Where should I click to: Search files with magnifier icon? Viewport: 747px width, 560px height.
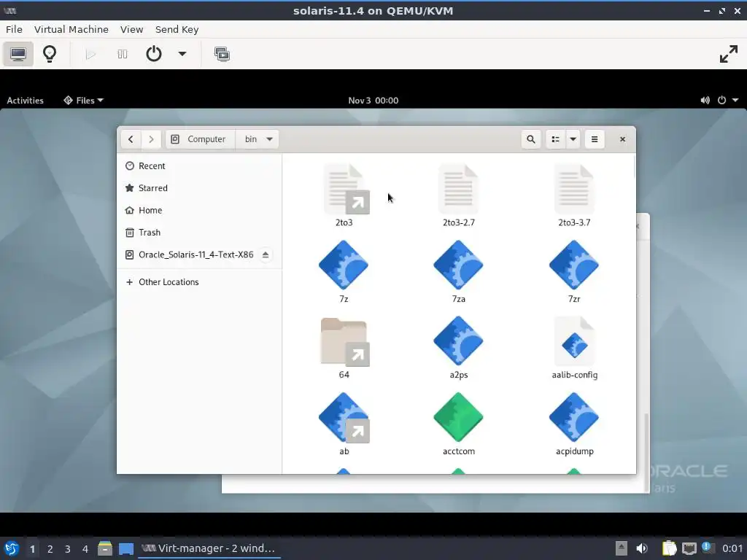531,139
